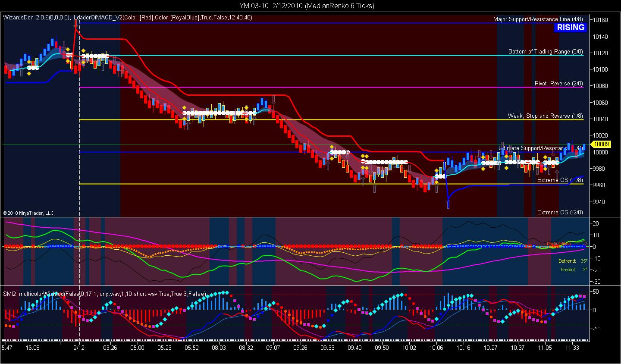The height and width of the screenshot is (364, 621).
Task: Click the 10020 price axis label
Action: pos(600,136)
